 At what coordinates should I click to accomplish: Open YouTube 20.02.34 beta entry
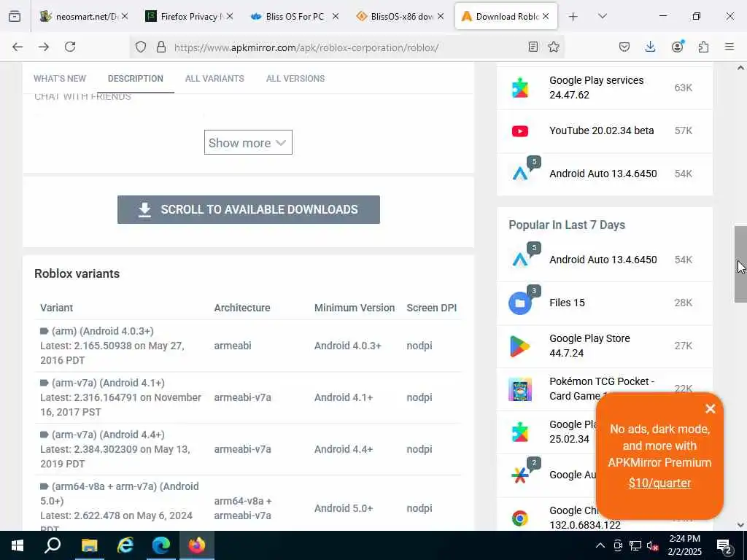tap(601, 131)
